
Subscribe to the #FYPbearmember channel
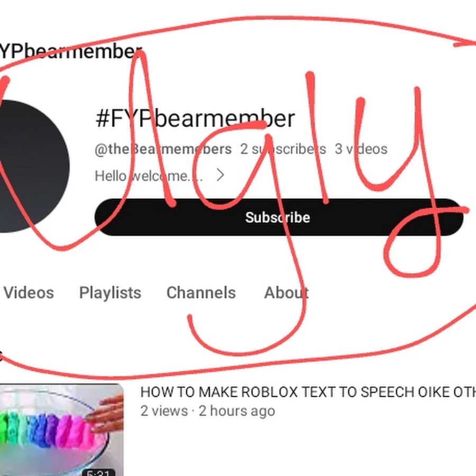(279, 217)
